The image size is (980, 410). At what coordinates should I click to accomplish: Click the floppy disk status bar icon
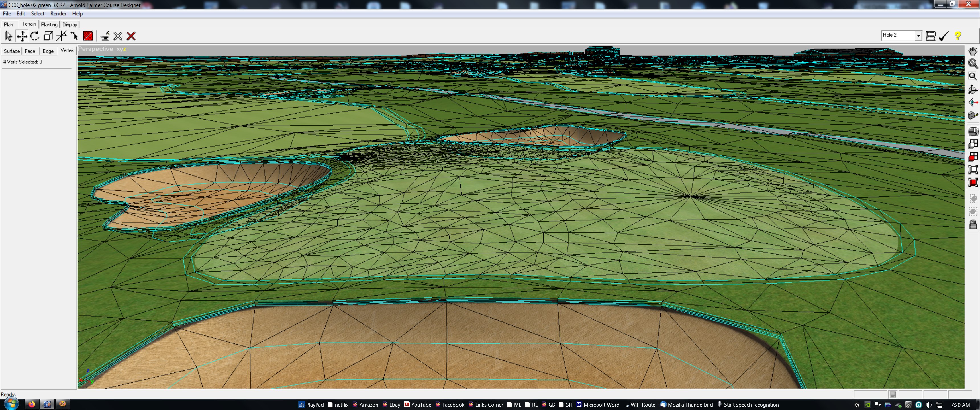tap(893, 394)
